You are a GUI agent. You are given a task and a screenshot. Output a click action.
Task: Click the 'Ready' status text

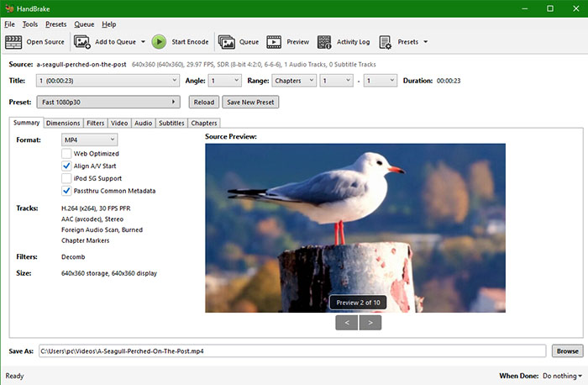[14, 376]
